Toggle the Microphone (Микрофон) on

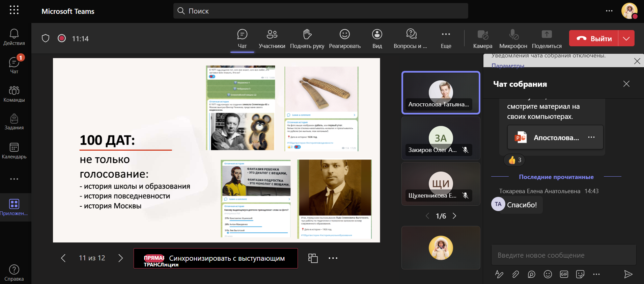[x=513, y=38]
